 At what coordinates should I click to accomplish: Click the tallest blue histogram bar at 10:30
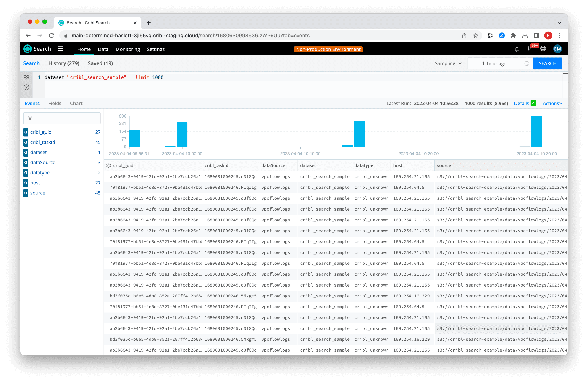click(x=537, y=131)
